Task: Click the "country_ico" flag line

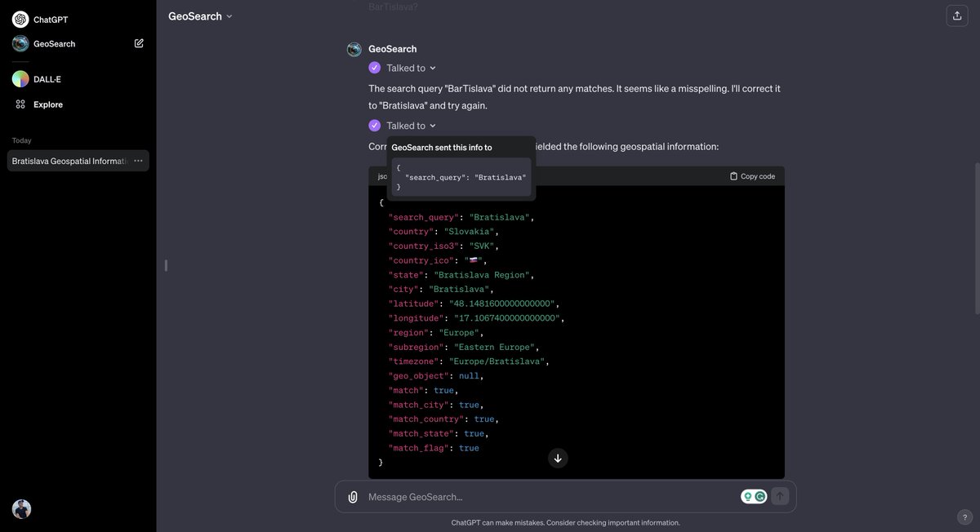Action: [x=436, y=260]
